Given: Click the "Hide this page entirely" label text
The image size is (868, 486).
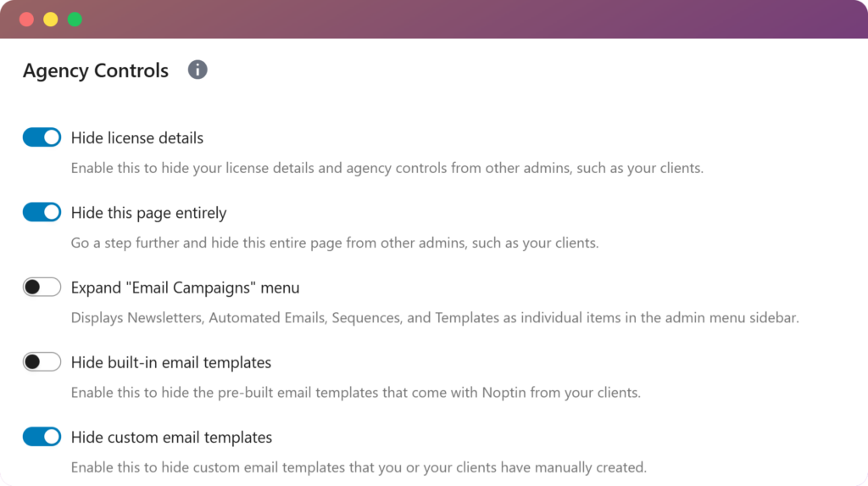Looking at the screenshot, I should coord(148,212).
